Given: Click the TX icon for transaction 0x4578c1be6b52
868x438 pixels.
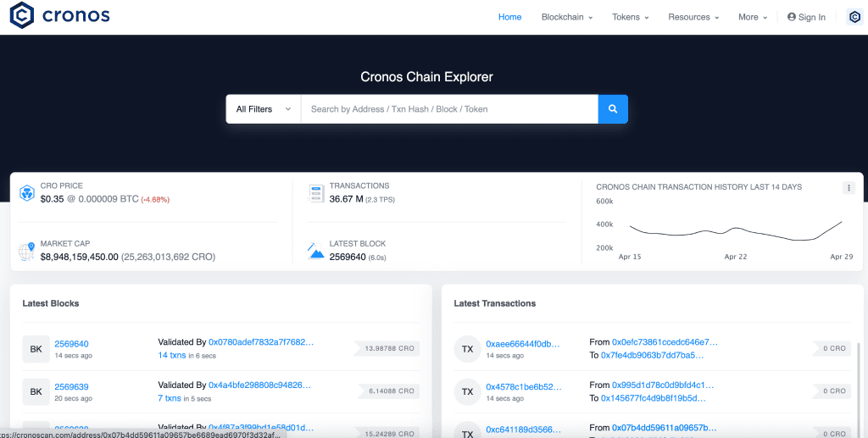Looking at the screenshot, I should click(467, 391).
